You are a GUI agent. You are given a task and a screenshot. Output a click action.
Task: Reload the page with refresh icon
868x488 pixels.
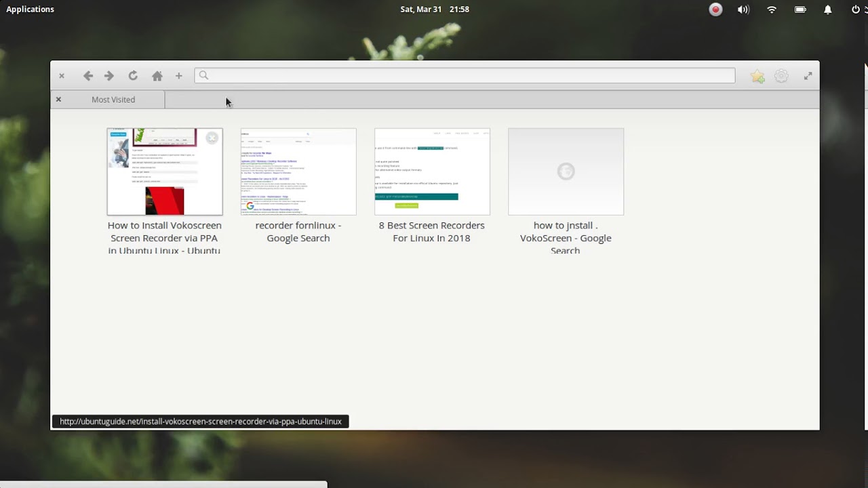pos(133,76)
